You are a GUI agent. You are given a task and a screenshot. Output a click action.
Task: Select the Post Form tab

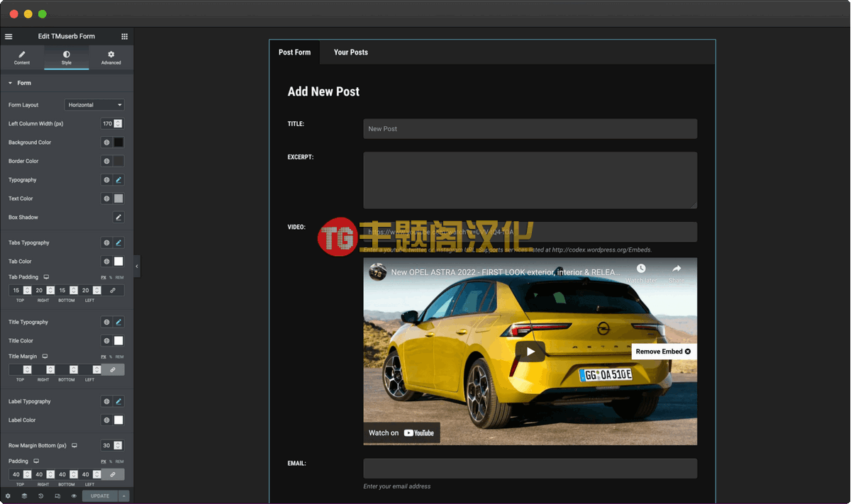pyautogui.click(x=294, y=52)
